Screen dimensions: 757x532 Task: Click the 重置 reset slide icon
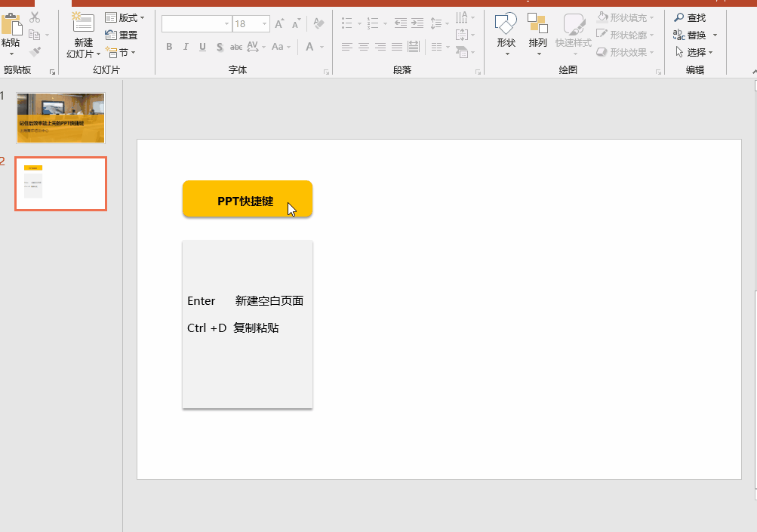pyautogui.click(x=122, y=34)
